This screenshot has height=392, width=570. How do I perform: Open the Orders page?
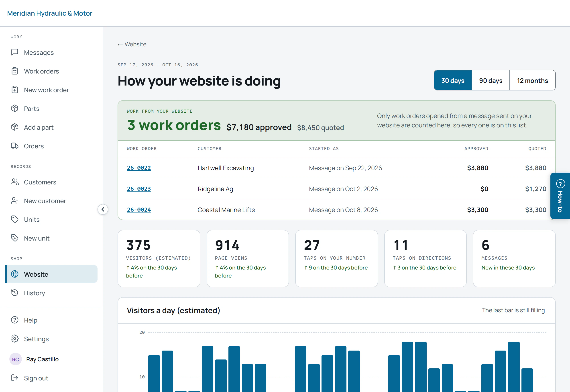52,146
